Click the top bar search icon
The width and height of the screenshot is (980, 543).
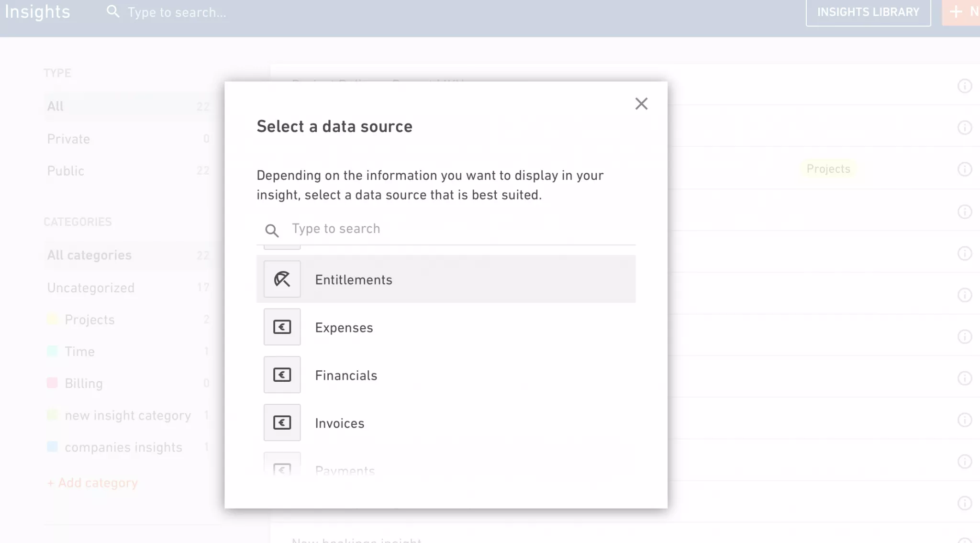113,11
